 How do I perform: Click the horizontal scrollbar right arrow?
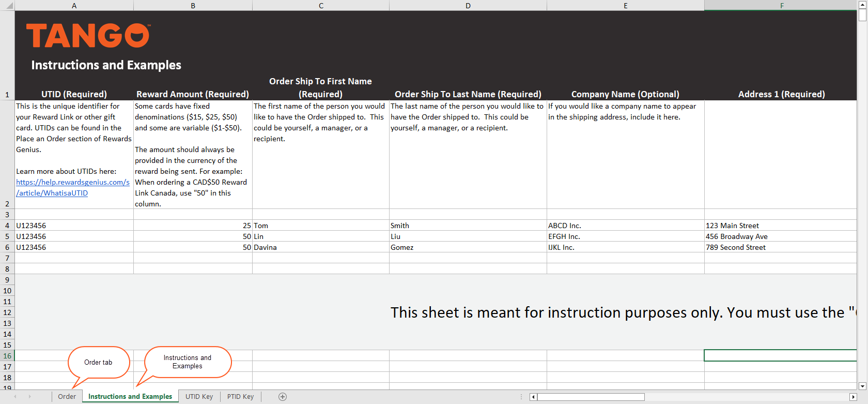tap(853, 397)
